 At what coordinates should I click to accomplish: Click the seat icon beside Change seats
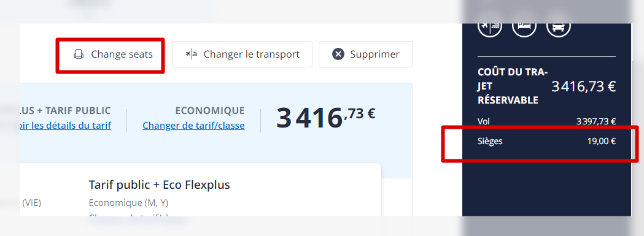(x=79, y=54)
